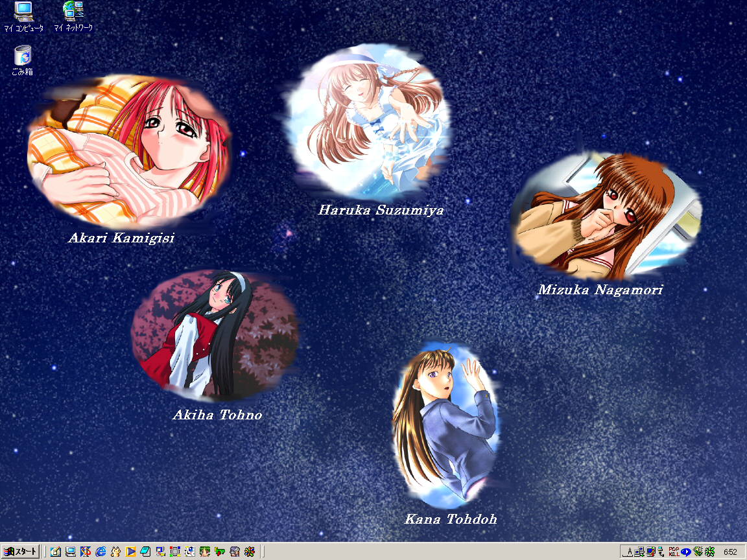Launch the FTP client quick launch icon
Viewport: 747px width, 560px height.
click(220, 552)
